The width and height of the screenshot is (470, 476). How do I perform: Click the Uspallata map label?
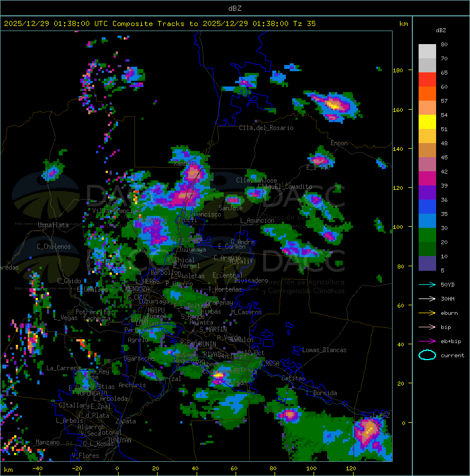pos(54,225)
